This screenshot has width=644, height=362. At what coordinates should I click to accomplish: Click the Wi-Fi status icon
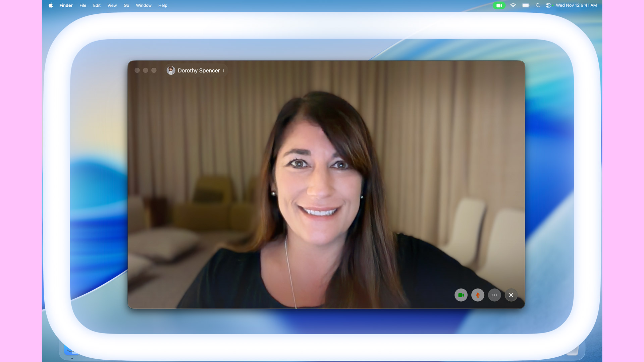[x=513, y=5]
